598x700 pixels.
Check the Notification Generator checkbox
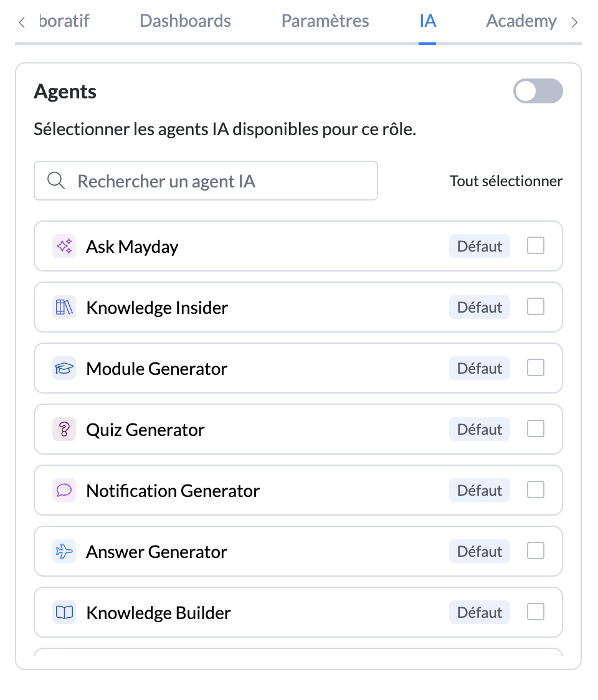536,490
